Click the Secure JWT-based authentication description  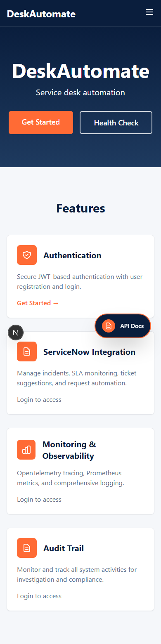coord(80,282)
